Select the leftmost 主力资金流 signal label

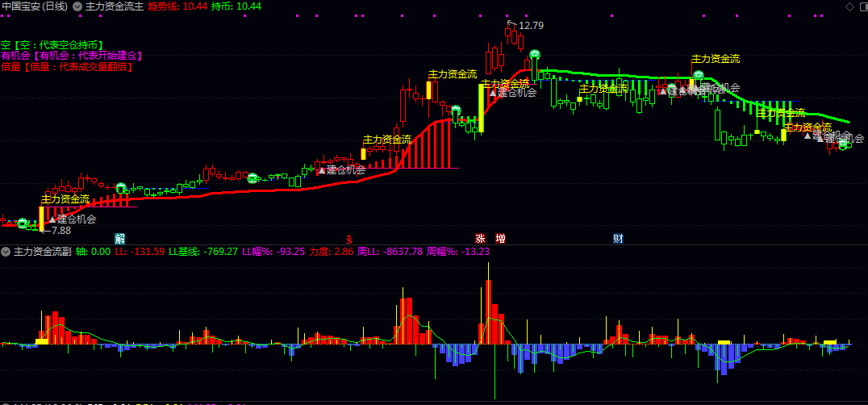pos(65,198)
